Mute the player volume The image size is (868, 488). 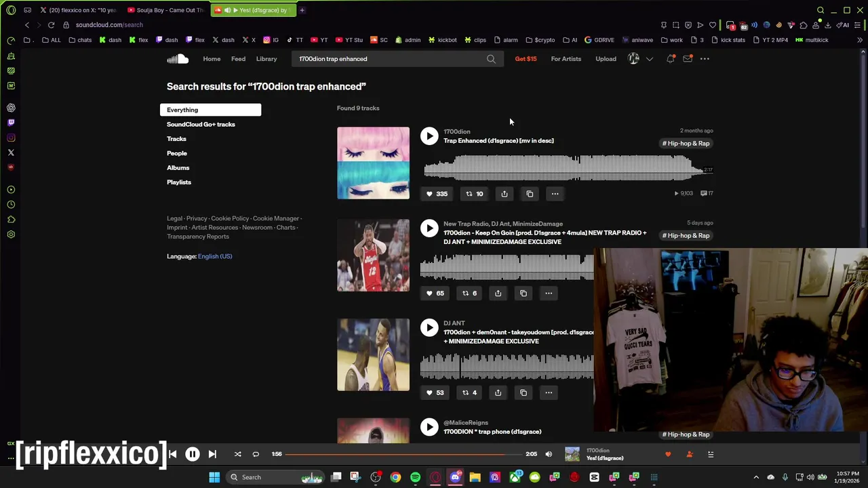549,454
